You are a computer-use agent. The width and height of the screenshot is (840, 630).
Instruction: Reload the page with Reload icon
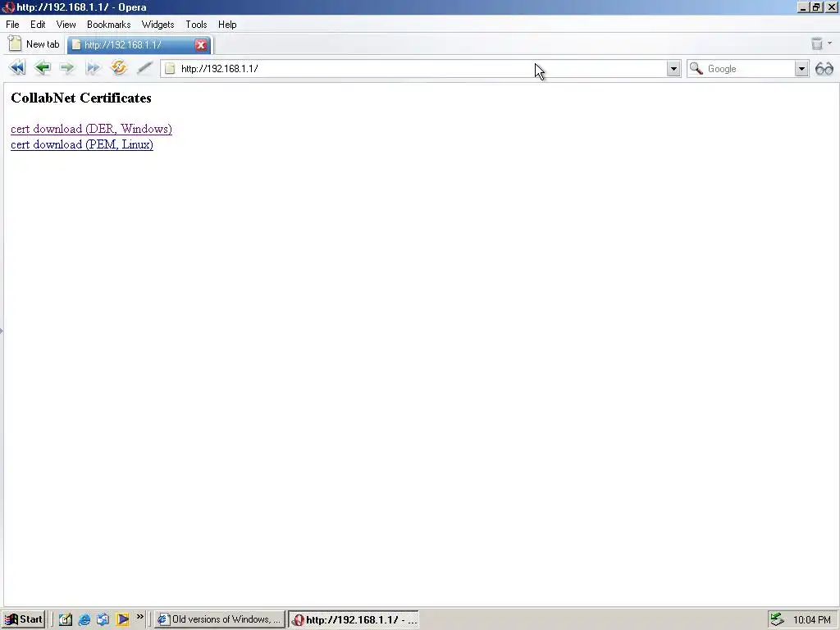tap(119, 67)
